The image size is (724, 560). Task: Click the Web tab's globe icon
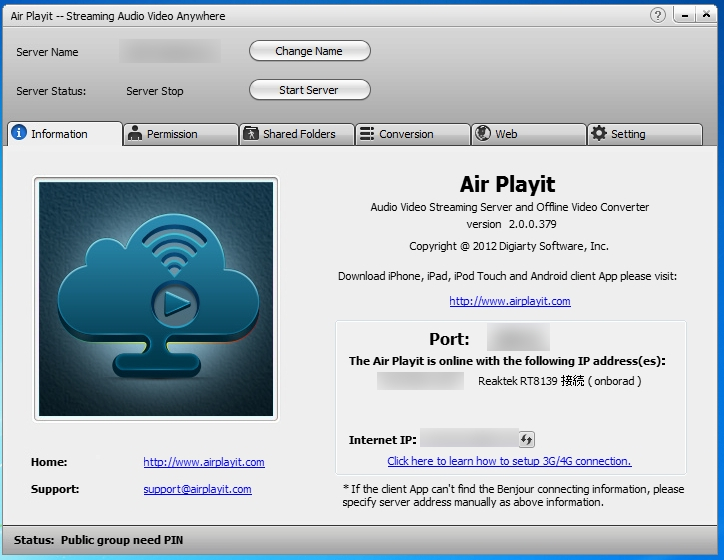click(483, 133)
